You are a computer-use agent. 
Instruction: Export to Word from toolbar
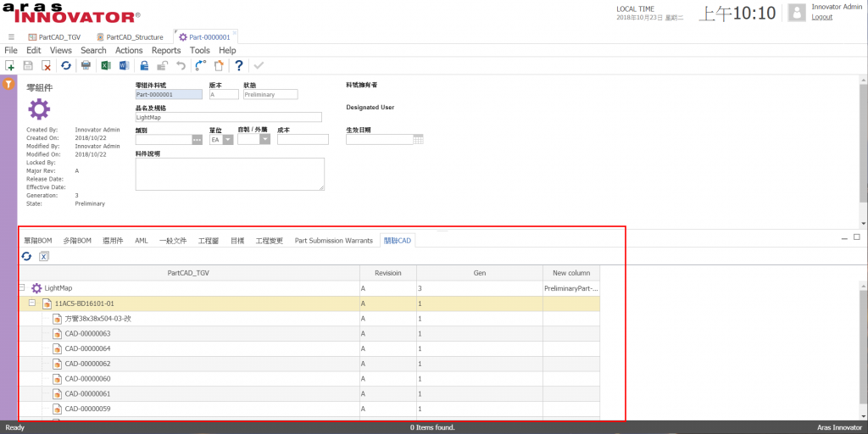[x=124, y=66]
